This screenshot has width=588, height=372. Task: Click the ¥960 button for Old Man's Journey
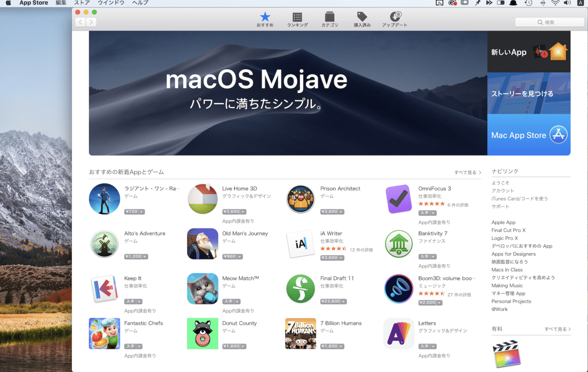[x=232, y=256]
